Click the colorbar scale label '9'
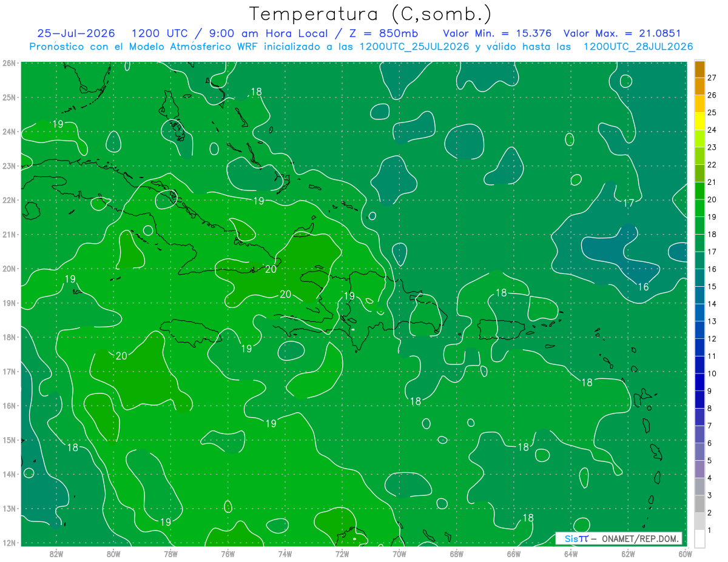 [x=709, y=390]
